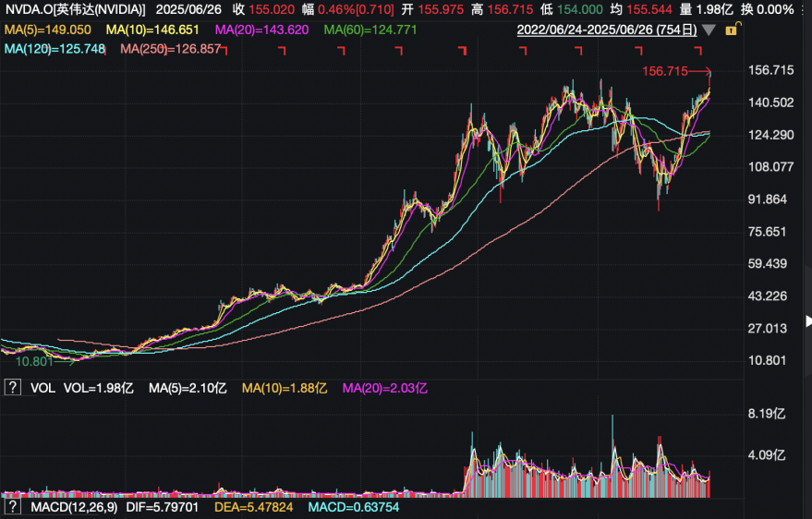Screen dimensions: 812x519
Task: Click the MACD=0.63754 value
Action: (354, 507)
